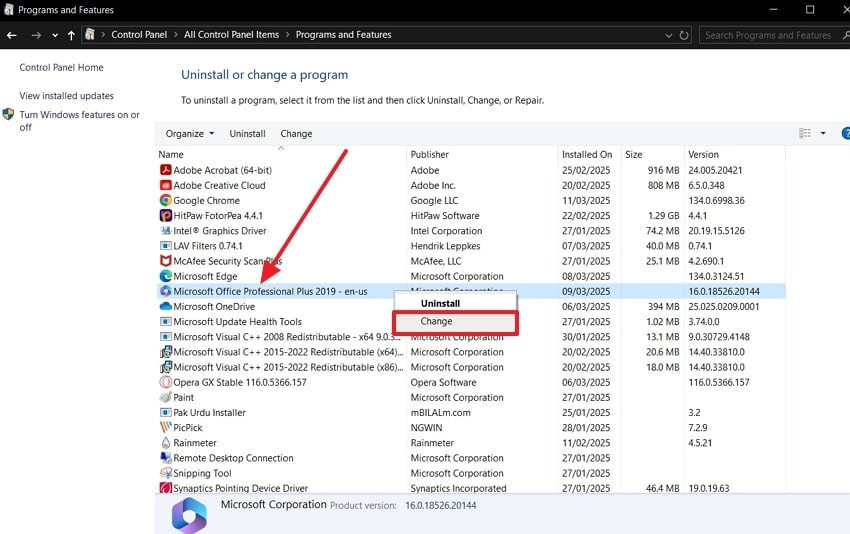Viewport: 850px width, 534px height.
Task: Navigate to Control Panel breadcrumb
Action: 139,35
